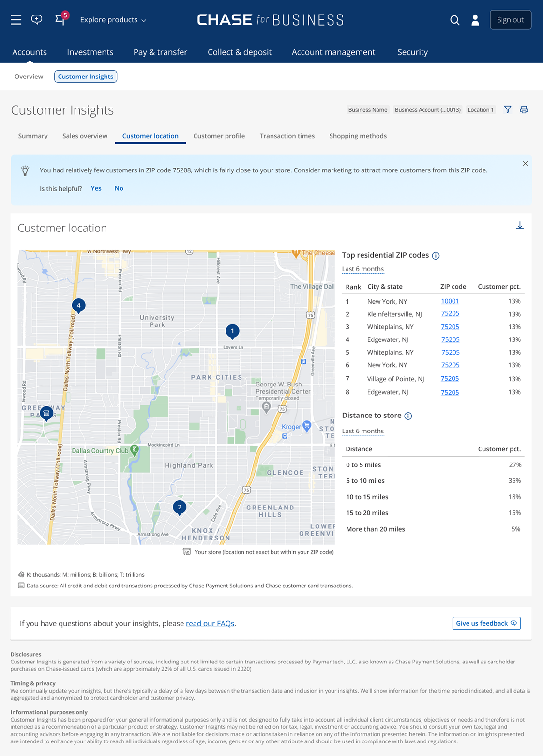Dismiss the ZIP code tip banner

[525, 164]
